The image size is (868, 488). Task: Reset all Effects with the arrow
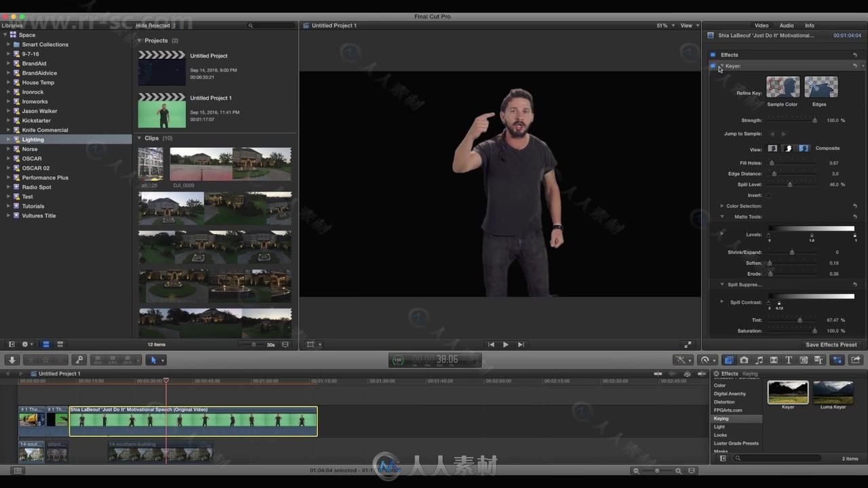pyautogui.click(x=855, y=55)
